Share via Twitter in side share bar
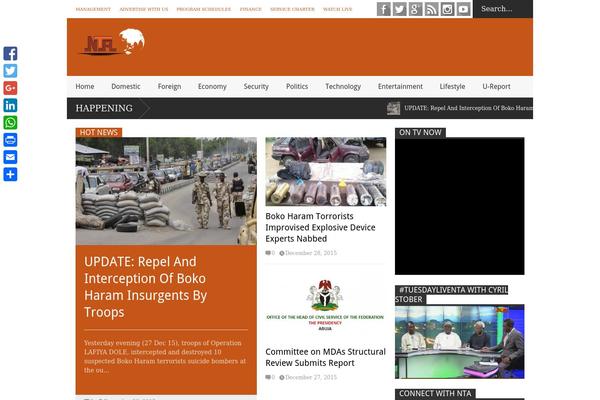Viewport: 600px width, 400px height. click(x=10, y=71)
